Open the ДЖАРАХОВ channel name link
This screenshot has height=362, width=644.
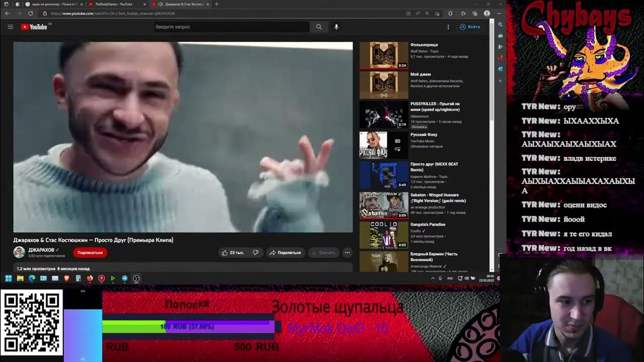41,250
